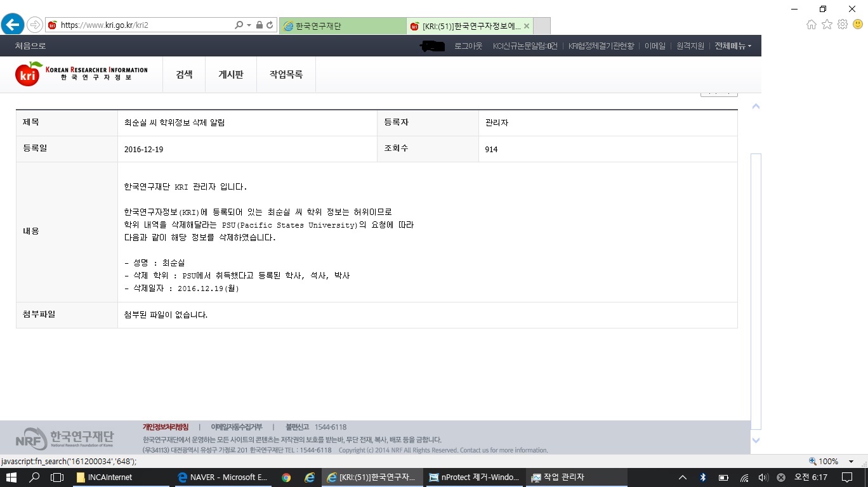Show hidden system tray icons

point(683,477)
